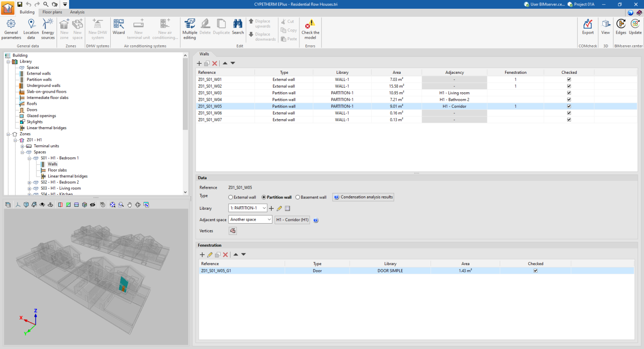
Task: Uncheck the Checked box for Z01_S01_W03
Action: [569, 93]
